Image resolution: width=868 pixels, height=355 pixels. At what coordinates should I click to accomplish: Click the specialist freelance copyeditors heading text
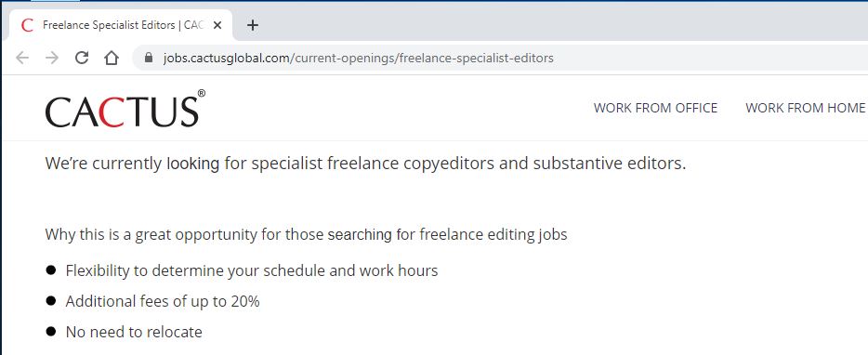(365, 164)
